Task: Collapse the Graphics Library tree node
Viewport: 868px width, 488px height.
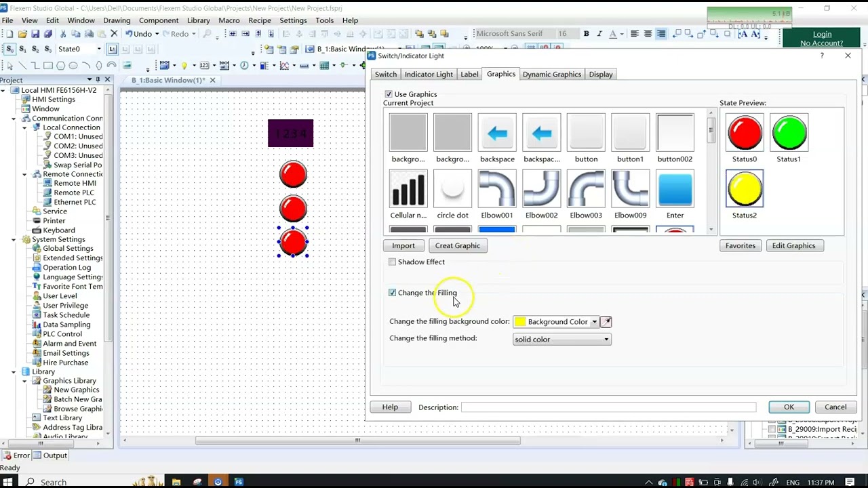Action: coord(24,381)
